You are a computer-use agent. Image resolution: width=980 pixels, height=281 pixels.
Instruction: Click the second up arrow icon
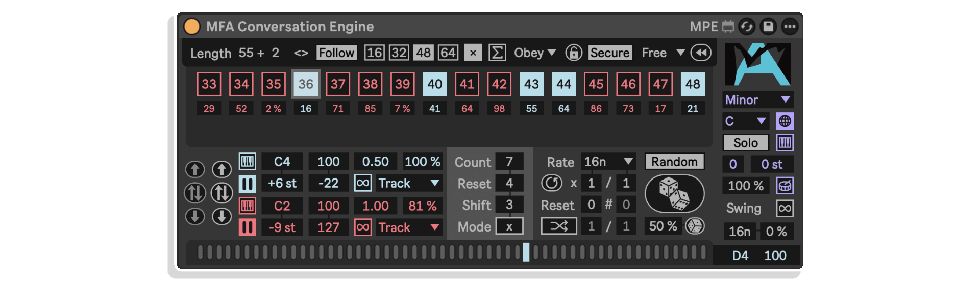pyautogui.click(x=222, y=169)
